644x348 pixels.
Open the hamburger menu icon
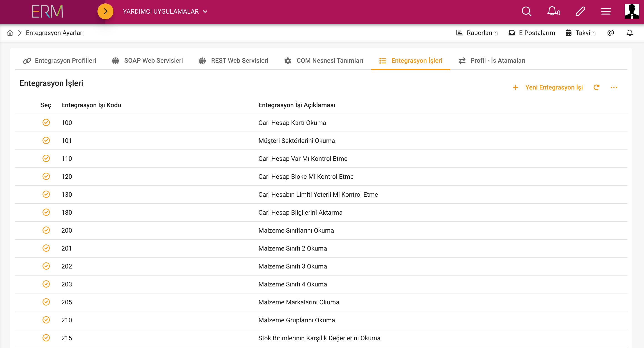[x=606, y=12]
